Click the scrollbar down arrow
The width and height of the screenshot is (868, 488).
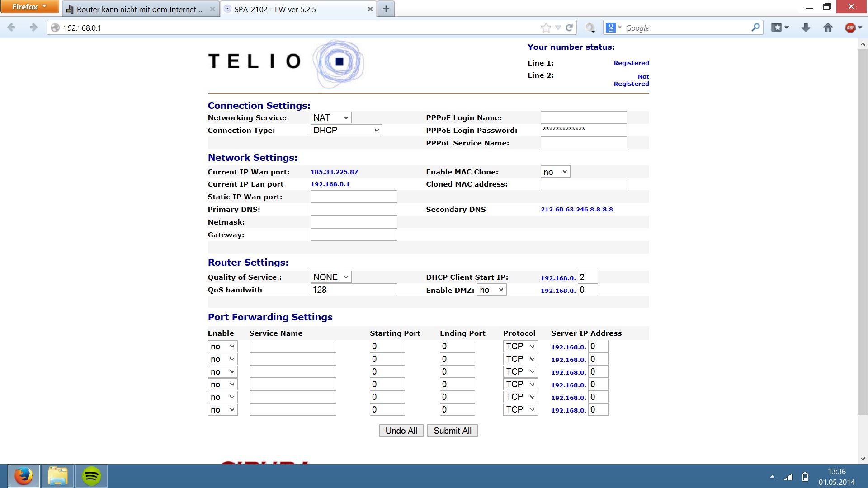click(x=863, y=458)
